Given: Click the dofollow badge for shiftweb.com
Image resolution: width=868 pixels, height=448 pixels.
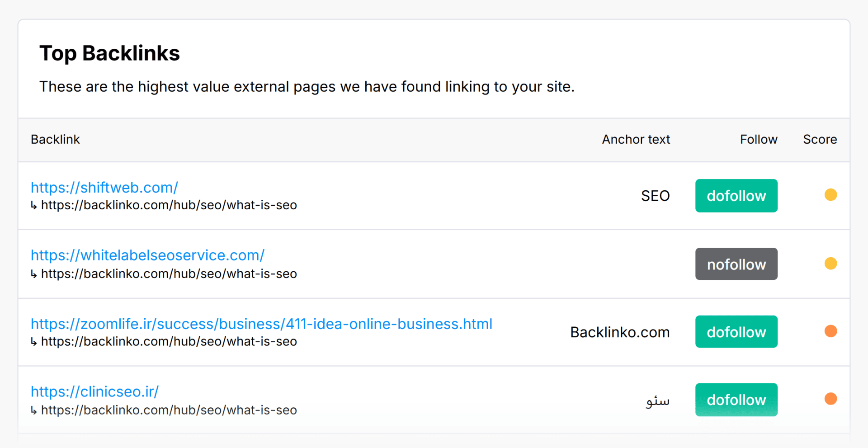Looking at the screenshot, I should [736, 195].
